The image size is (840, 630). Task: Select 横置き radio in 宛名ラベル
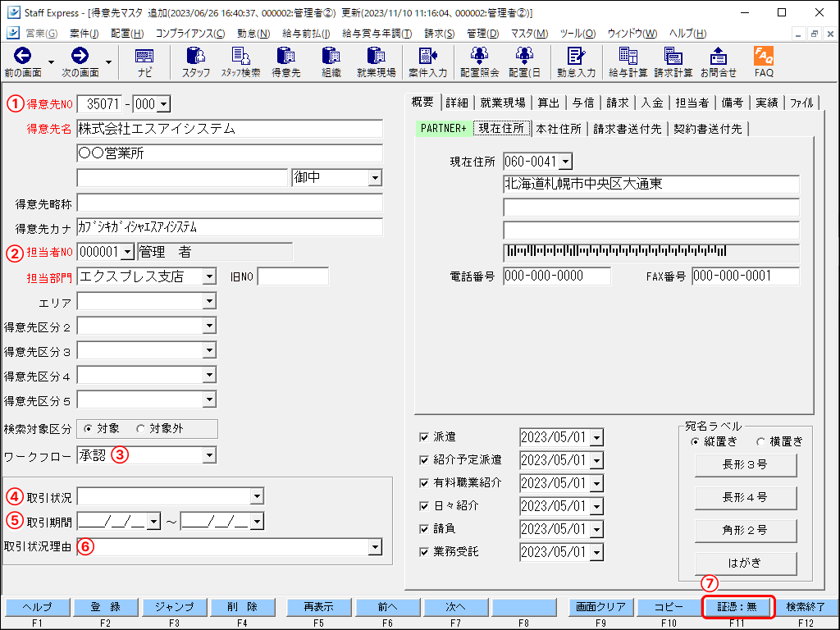(x=760, y=442)
